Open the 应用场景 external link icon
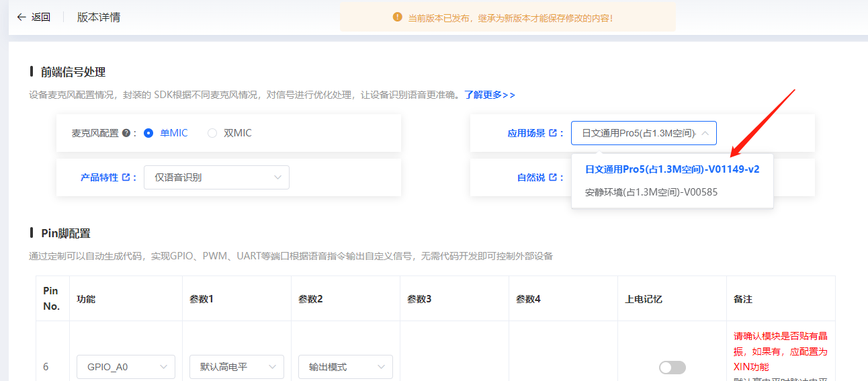Image resolution: width=868 pixels, height=381 pixels. click(553, 133)
